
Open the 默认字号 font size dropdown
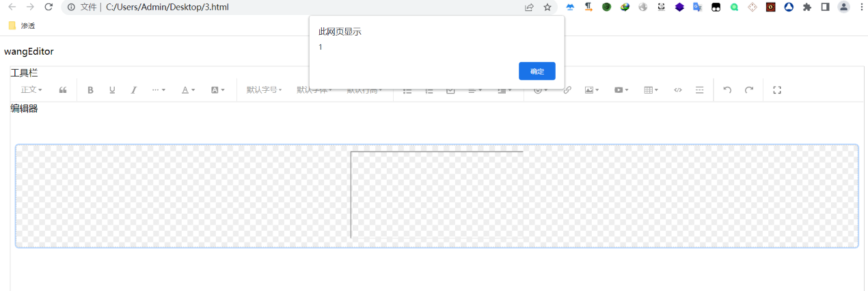click(x=264, y=89)
